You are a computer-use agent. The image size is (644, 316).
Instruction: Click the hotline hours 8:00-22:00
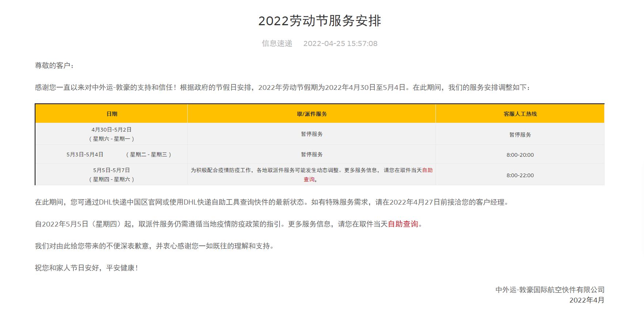click(520, 175)
